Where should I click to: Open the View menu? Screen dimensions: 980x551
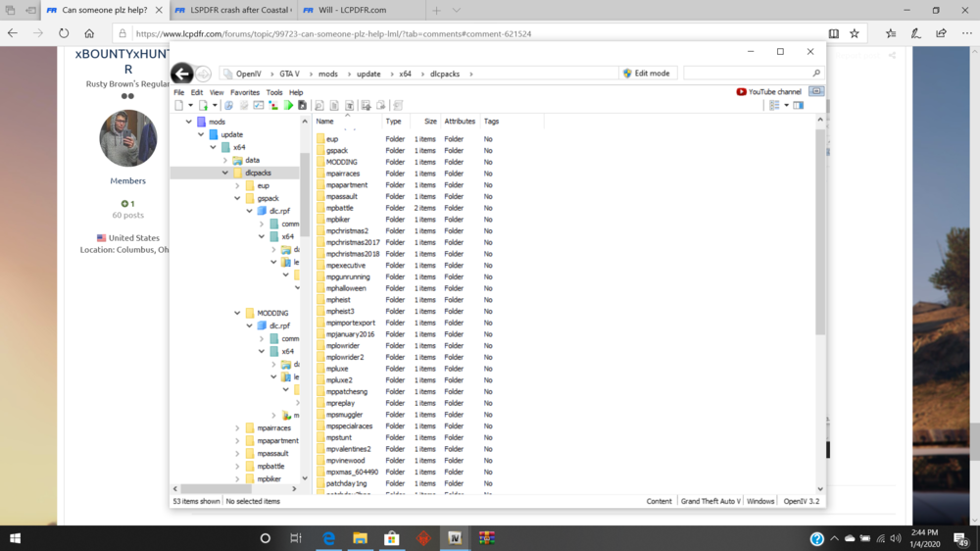(217, 92)
